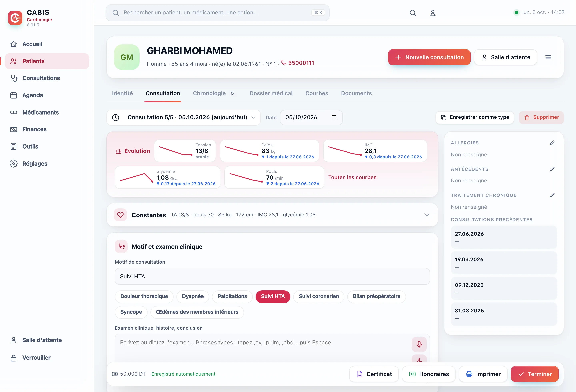
Task: Open Médicaments in the sidebar
Action: click(47, 112)
